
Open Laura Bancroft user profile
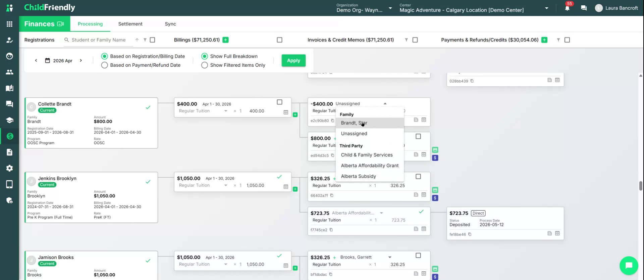point(616,8)
